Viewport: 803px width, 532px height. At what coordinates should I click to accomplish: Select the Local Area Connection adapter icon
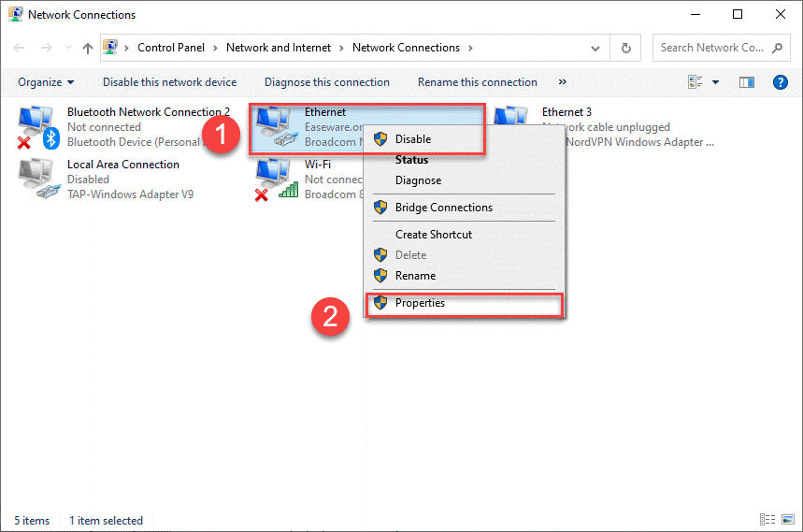point(37,179)
